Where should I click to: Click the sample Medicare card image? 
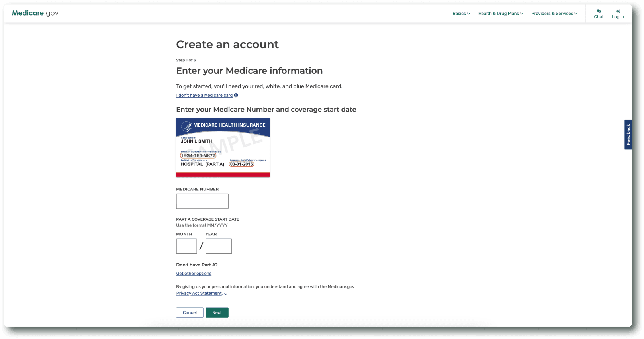(223, 147)
